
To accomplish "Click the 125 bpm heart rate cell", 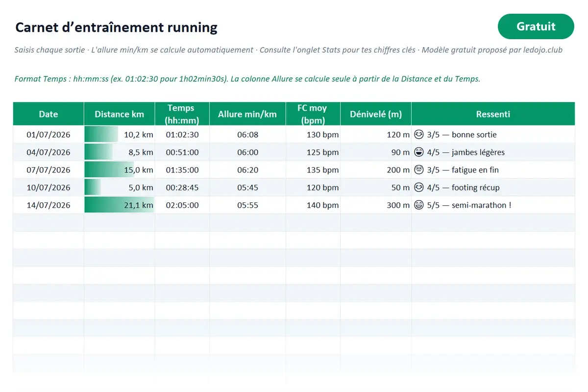I will 313,152.
